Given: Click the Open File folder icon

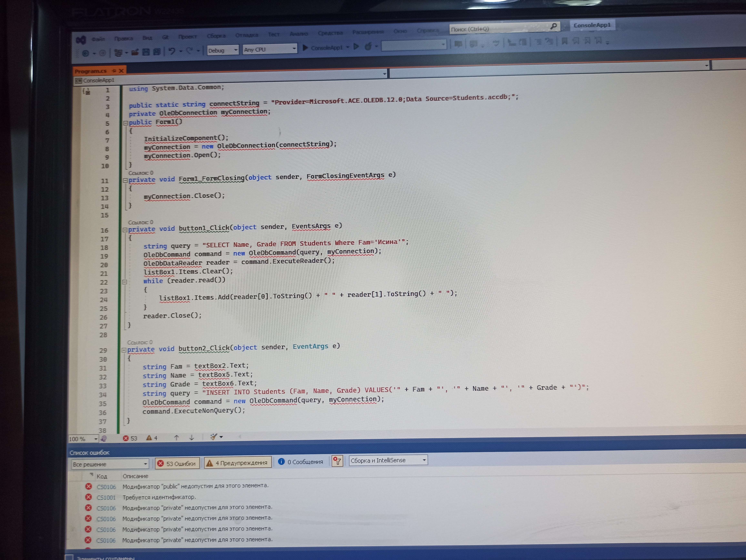Looking at the screenshot, I should 135,52.
